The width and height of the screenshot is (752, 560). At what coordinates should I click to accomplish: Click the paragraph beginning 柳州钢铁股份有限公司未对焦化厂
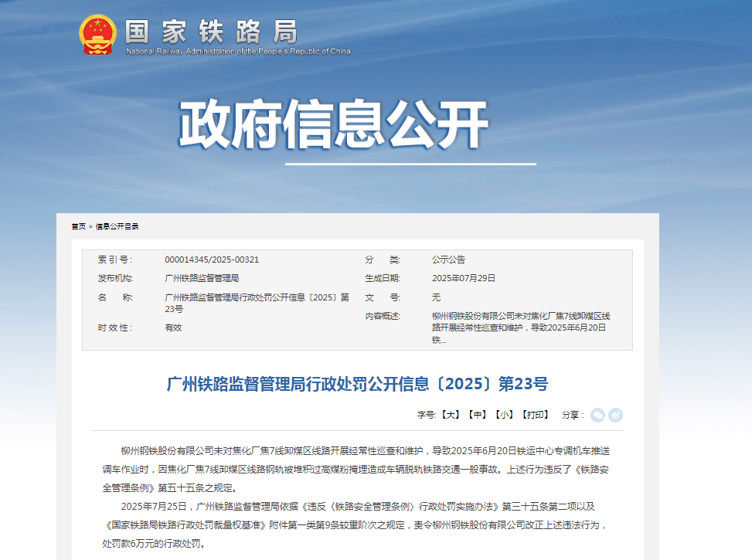356,470
